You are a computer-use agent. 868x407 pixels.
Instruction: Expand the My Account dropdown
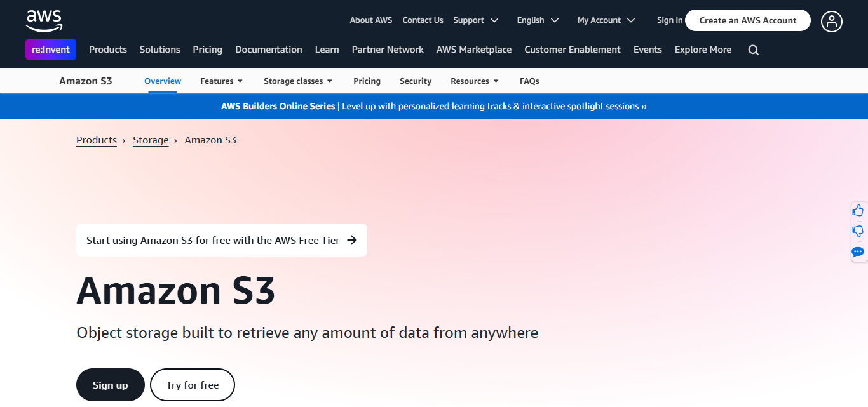point(606,20)
